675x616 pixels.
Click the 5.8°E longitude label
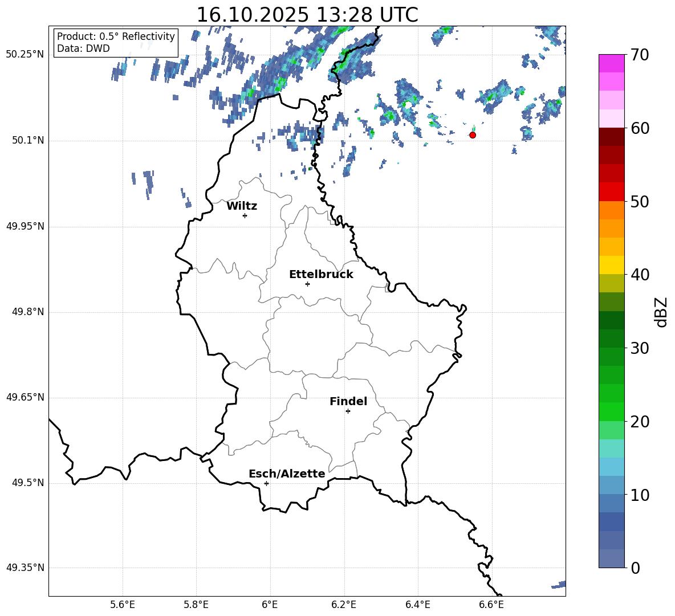[x=196, y=605]
